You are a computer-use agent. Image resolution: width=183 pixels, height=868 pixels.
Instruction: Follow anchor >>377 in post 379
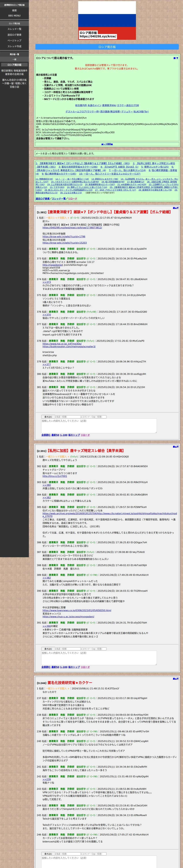(x=46, y=365)
